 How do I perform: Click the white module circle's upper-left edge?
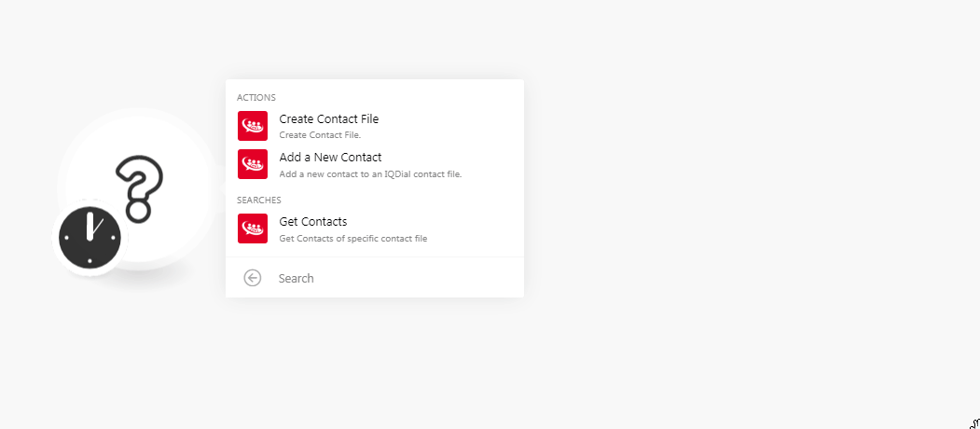pos(80,140)
